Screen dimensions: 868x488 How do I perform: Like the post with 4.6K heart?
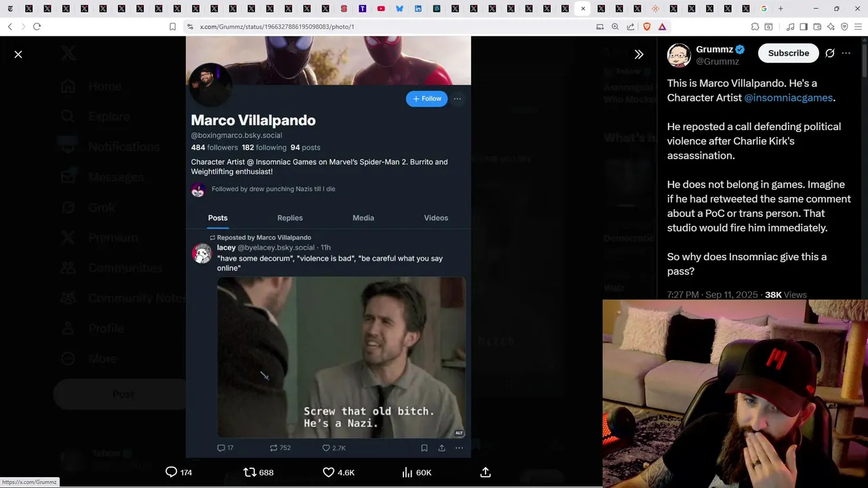point(338,472)
